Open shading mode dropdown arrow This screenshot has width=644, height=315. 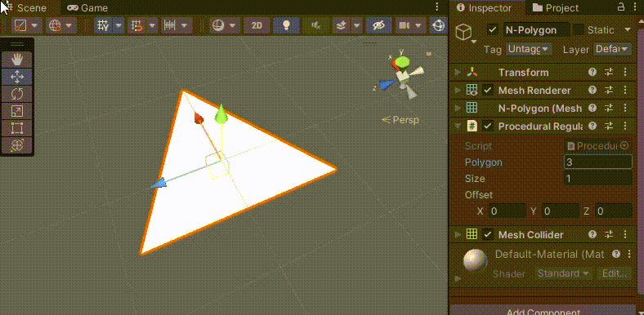pyautogui.click(x=232, y=25)
